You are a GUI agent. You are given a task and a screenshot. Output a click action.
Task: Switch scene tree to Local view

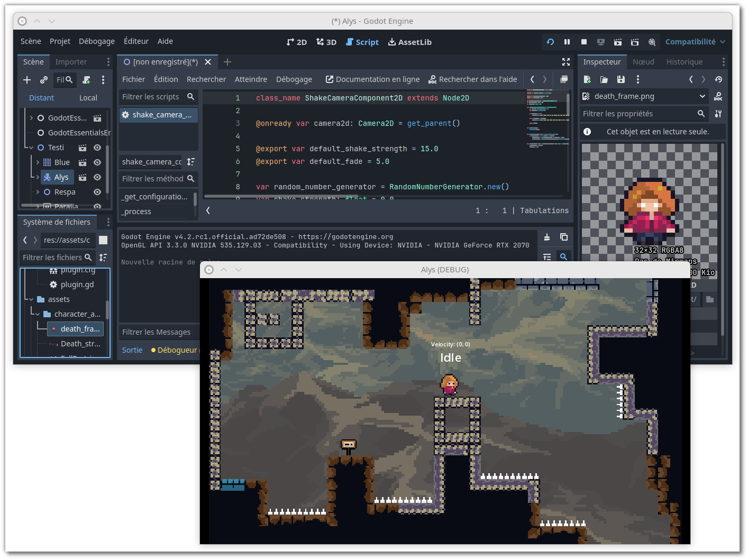coord(88,98)
